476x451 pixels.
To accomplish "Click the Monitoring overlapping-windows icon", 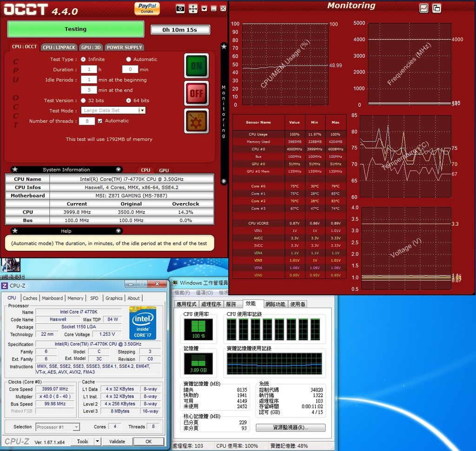I will click(x=436, y=8).
